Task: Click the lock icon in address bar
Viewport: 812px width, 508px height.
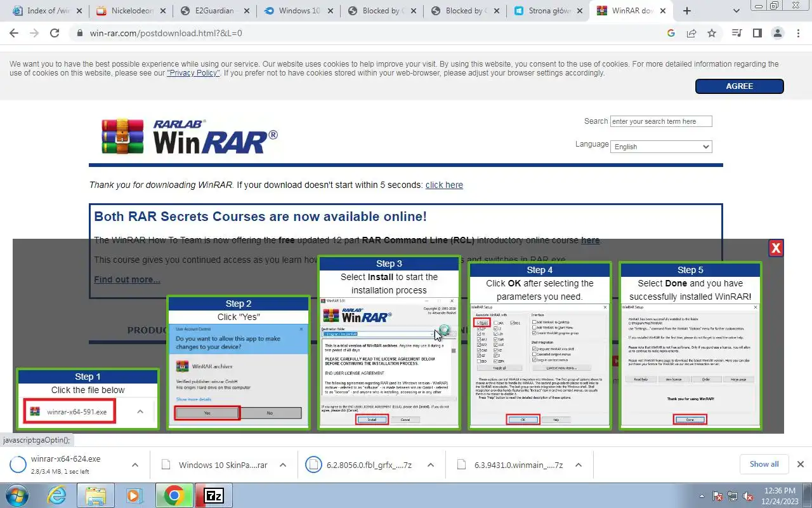Action: (79, 33)
